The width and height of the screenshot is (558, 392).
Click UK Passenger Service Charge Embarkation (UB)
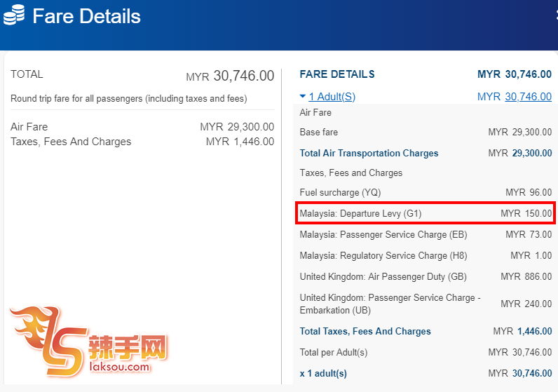390,304
